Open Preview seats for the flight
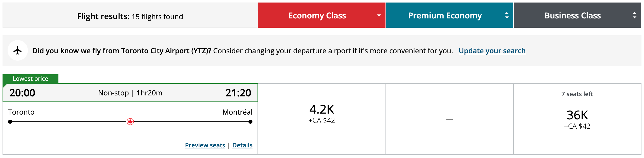 pyautogui.click(x=205, y=145)
